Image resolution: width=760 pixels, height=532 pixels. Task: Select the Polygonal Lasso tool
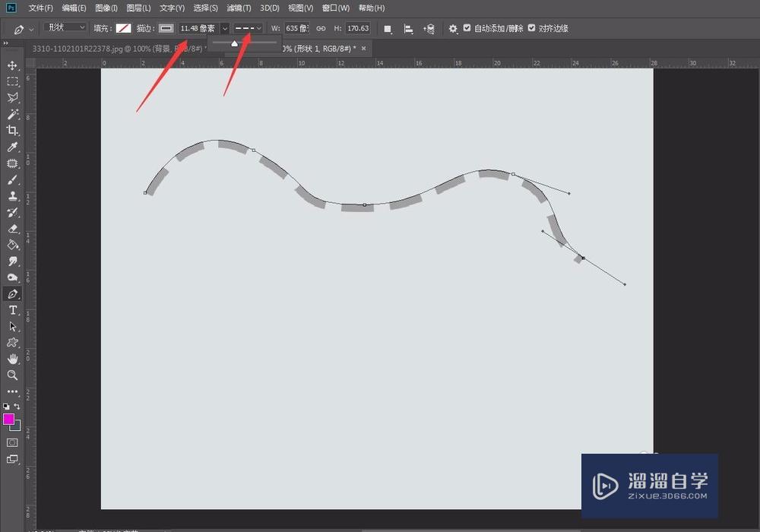13,97
